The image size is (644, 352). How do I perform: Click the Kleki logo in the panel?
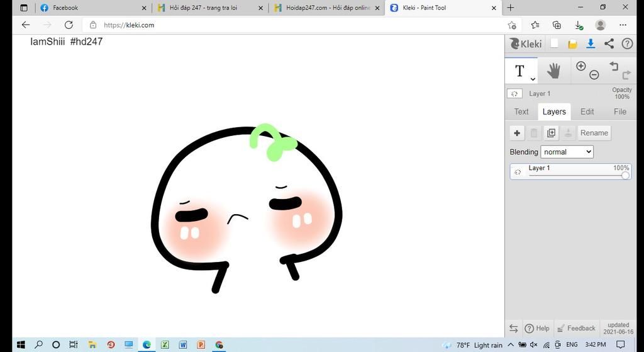[526, 43]
